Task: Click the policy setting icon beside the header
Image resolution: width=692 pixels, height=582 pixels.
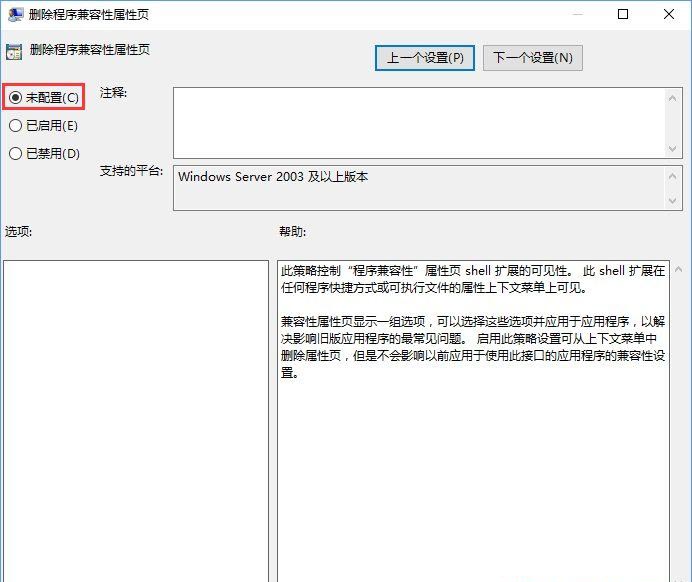Action: [14, 52]
